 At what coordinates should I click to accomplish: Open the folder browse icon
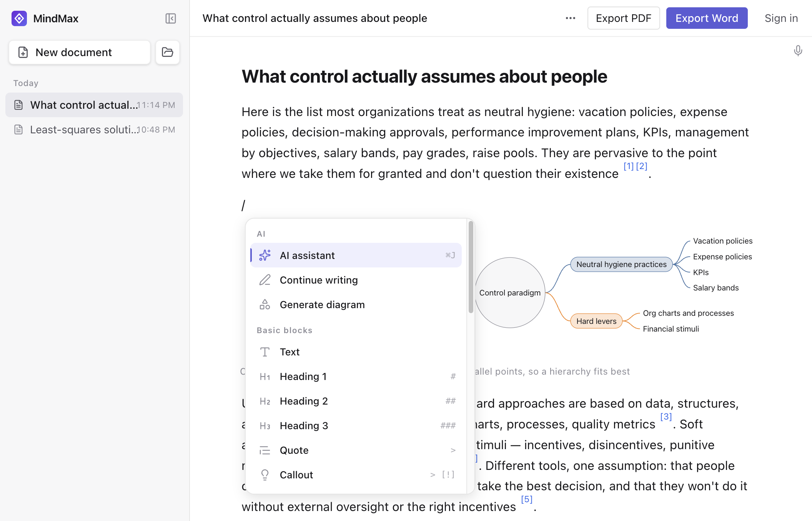tap(168, 52)
